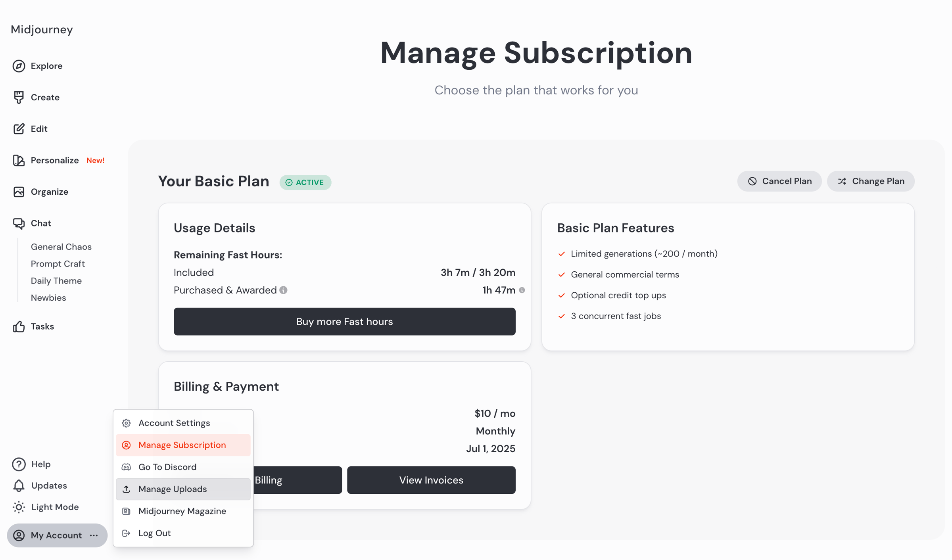The height and width of the screenshot is (560, 952).
Task: Open the Organize image icon
Action: (x=19, y=192)
